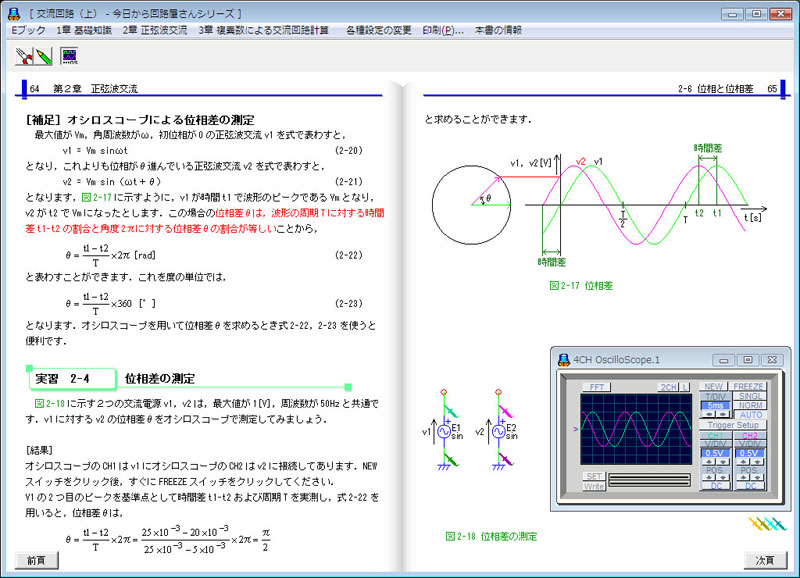Click the oscilloscope waveform screen
The image size is (800, 578).
click(636, 429)
